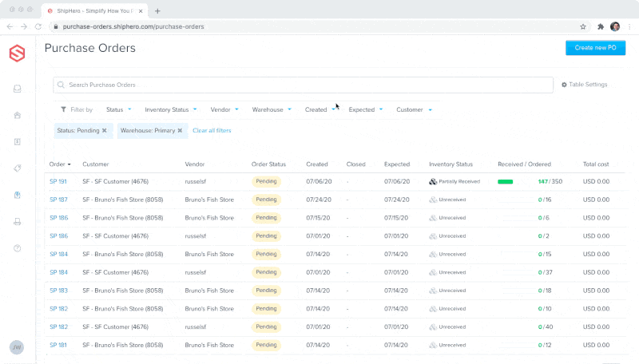Click the Order Status column header
Image resolution: width=639 pixels, height=364 pixels.
[268, 164]
